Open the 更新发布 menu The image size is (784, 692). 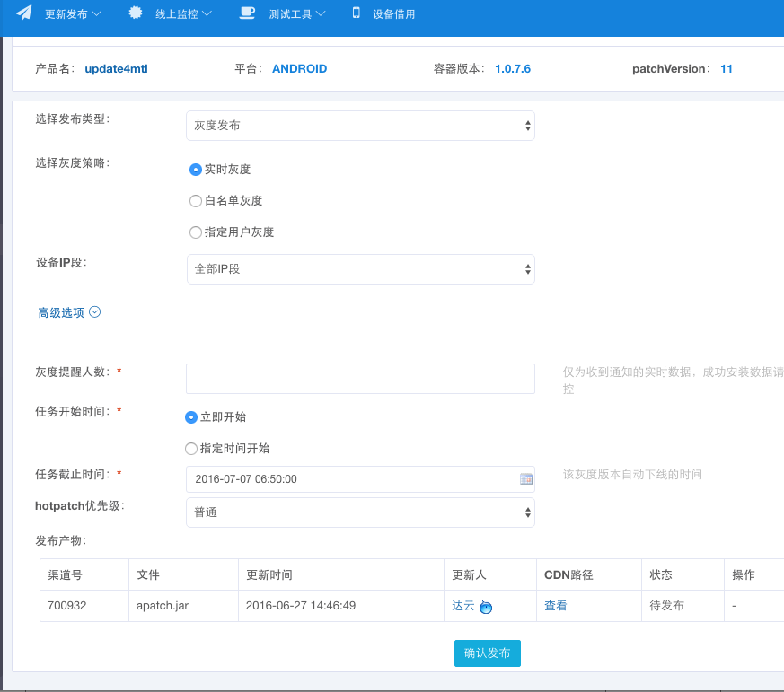coord(72,13)
